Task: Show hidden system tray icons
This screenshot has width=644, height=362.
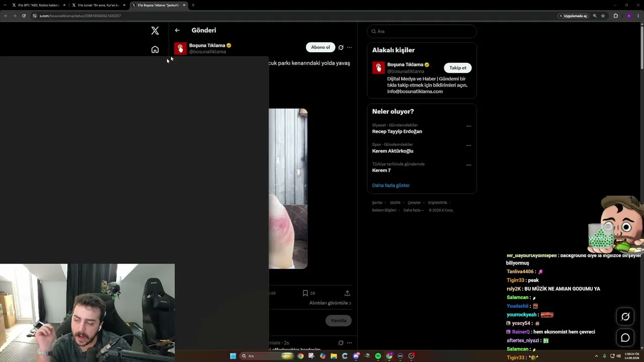Action: click(x=597, y=356)
